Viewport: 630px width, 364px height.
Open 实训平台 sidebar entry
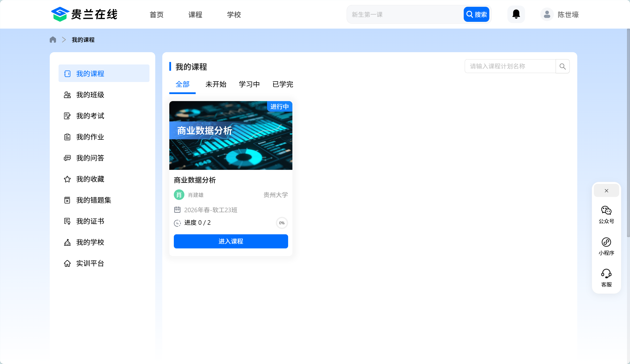[104, 263]
